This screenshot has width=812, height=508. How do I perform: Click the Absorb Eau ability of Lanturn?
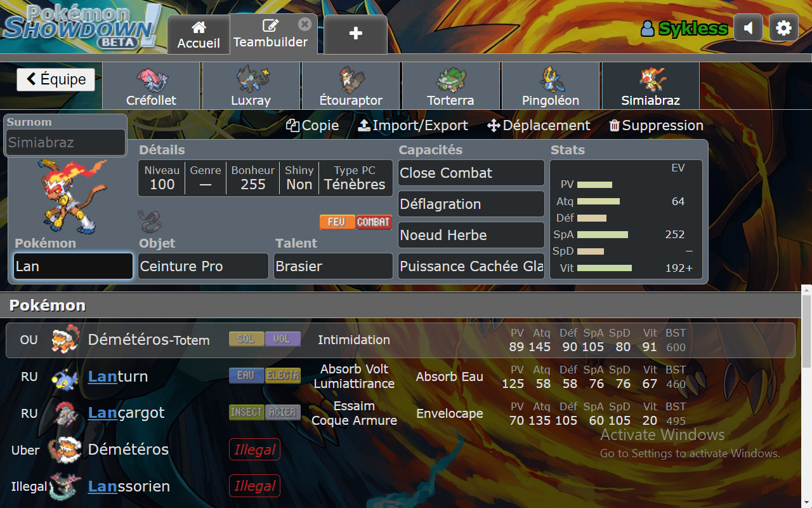(x=450, y=377)
